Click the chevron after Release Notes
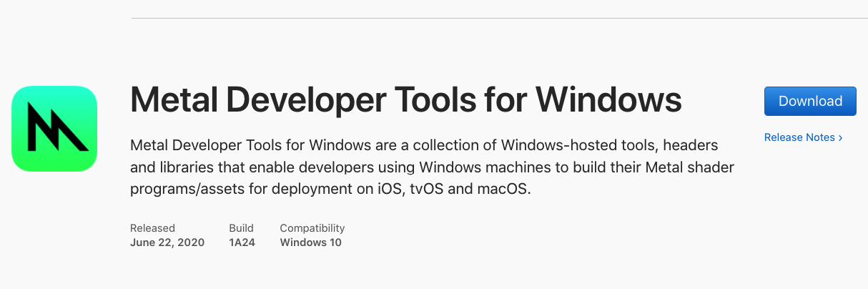This screenshot has height=289, width=868. [840, 137]
